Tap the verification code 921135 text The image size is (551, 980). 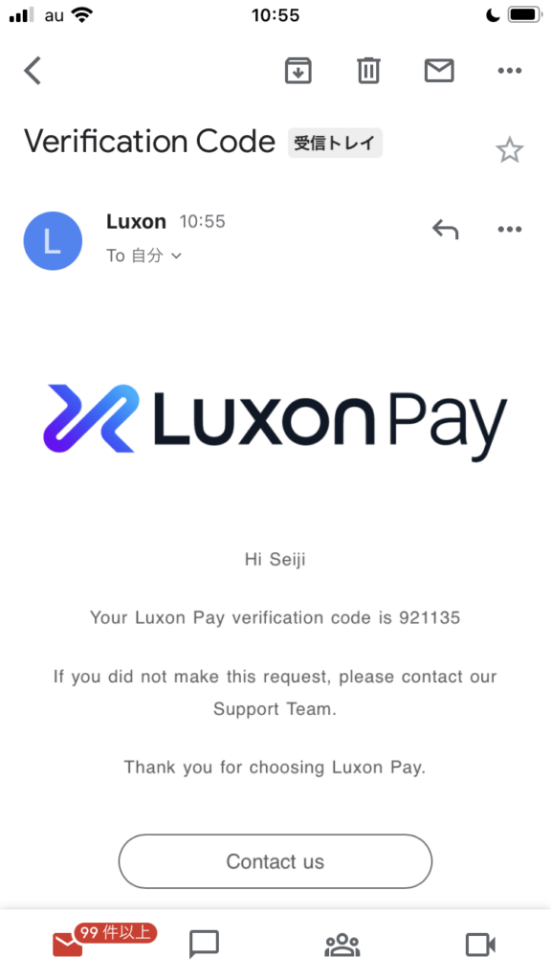(430, 618)
